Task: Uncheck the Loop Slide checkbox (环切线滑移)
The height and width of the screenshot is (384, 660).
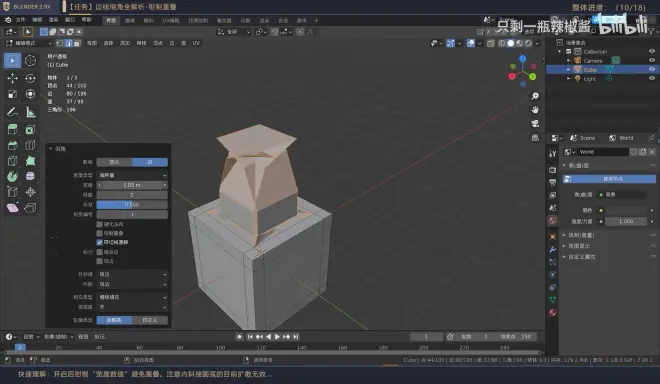Action: click(100, 242)
